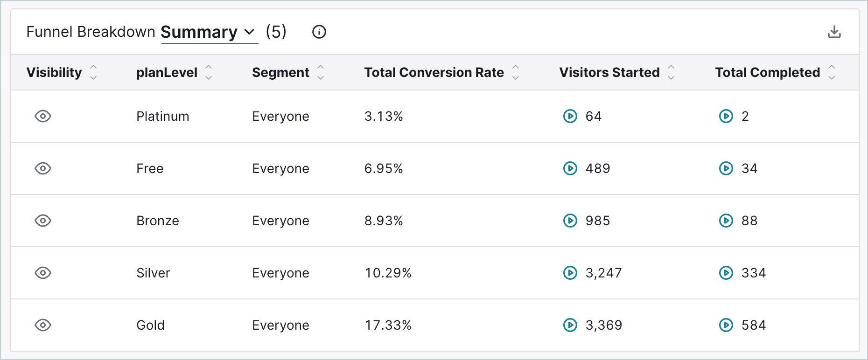This screenshot has height=360, width=868.
Task: Select the Platinum plan level cell
Action: [x=163, y=116]
